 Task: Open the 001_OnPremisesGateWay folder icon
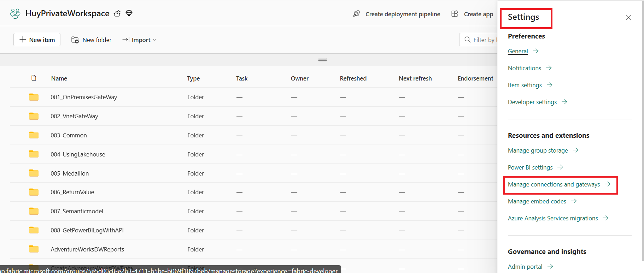point(34,97)
